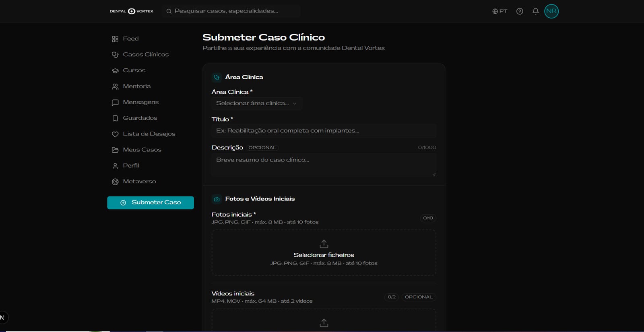The width and height of the screenshot is (644, 332).
Task: Click the Meus Casos folder icon
Action: 115,150
